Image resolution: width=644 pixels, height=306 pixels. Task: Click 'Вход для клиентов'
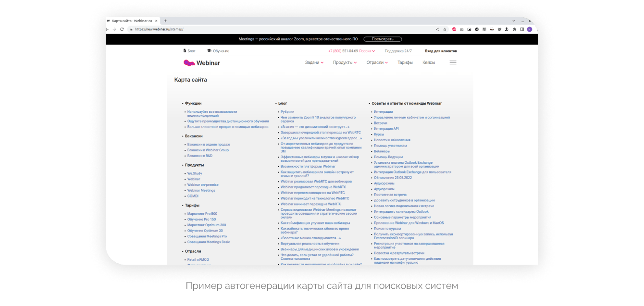[x=441, y=50]
